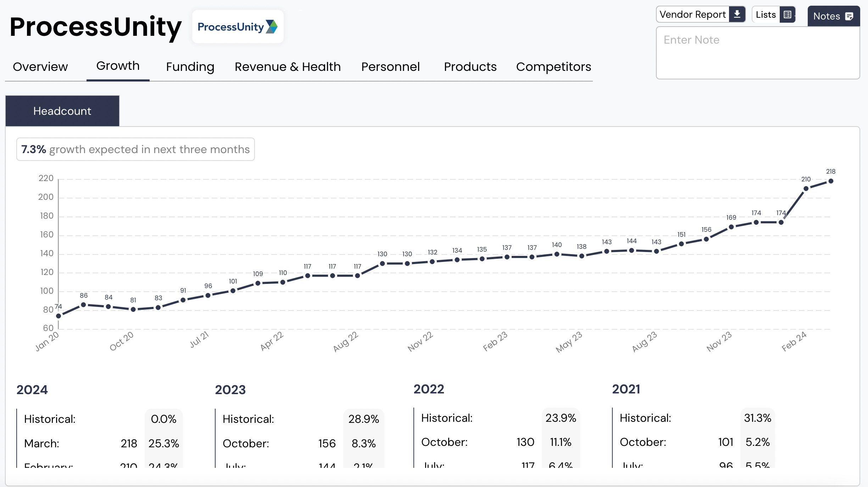
Task: Click the Jan 20 axis label
Action: coord(47,342)
